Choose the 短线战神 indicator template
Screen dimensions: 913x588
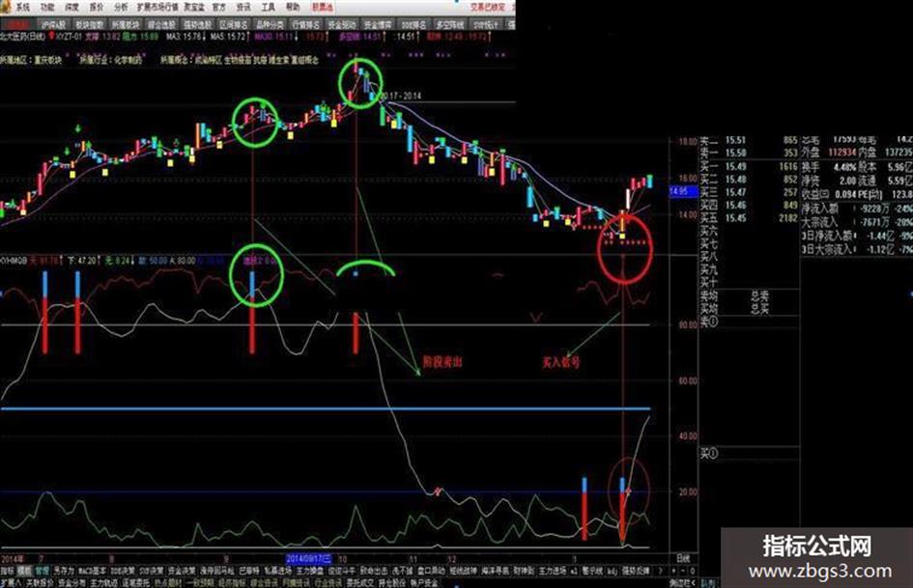point(464,571)
